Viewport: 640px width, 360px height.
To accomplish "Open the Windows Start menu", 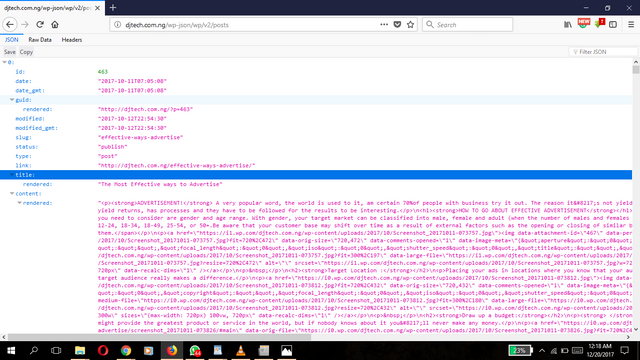I will coord(11,351).
